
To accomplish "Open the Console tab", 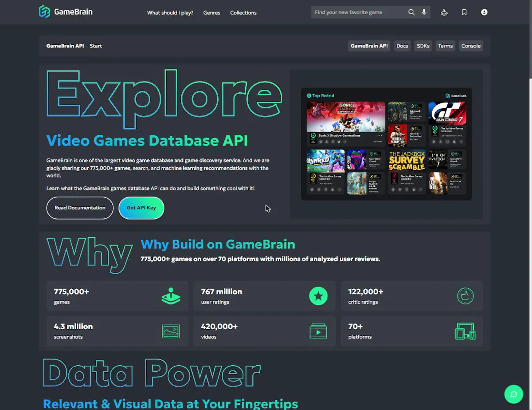I will tap(471, 46).
